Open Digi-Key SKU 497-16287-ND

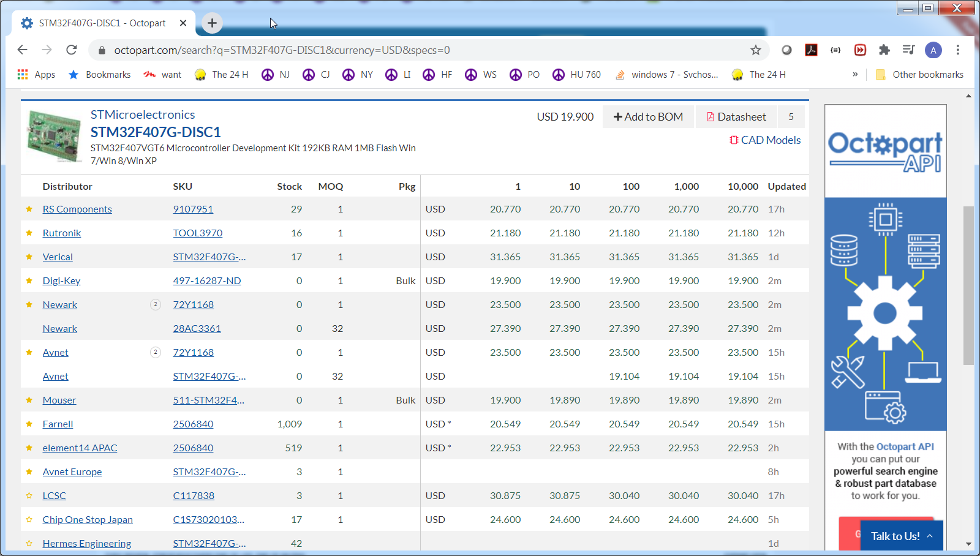coord(207,281)
